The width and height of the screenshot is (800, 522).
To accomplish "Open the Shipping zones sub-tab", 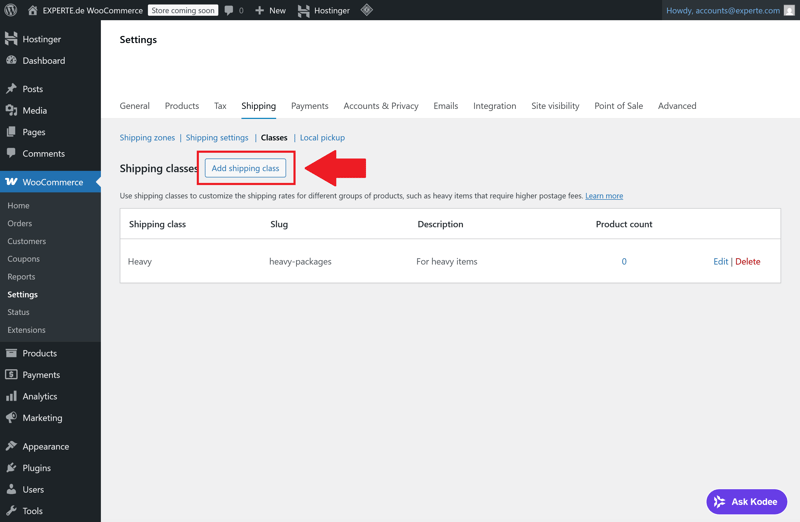I will (147, 138).
